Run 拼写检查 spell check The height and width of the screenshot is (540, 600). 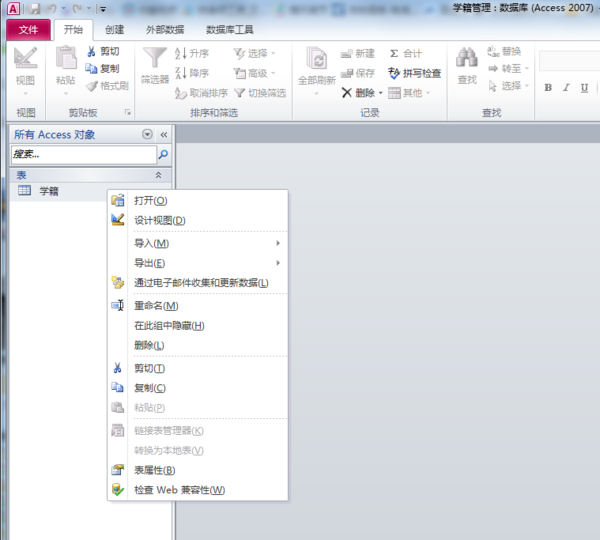[415, 73]
